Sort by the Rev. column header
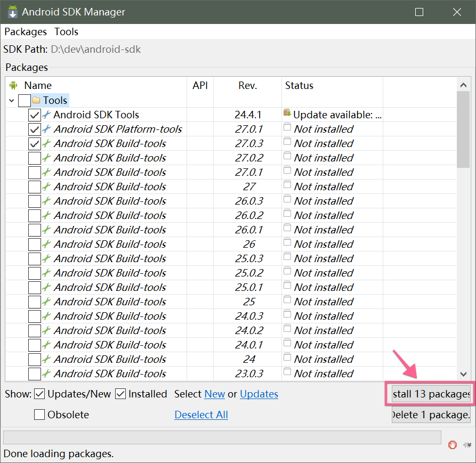 [x=247, y=85]
